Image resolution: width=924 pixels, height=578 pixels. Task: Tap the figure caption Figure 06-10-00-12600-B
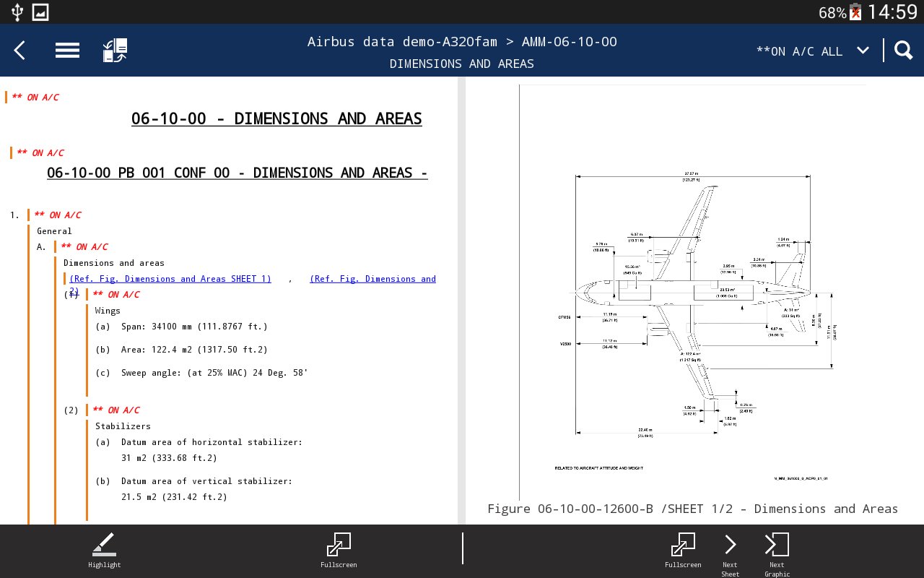coord(692,509)
